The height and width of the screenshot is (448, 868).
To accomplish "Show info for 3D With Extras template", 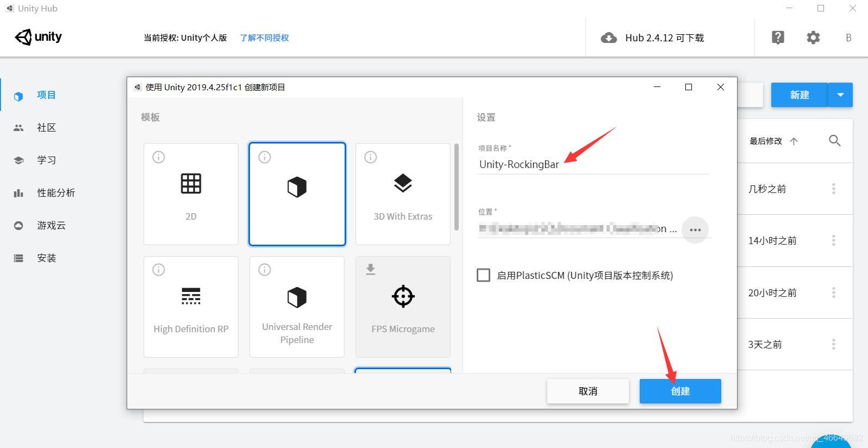I will point(371,157).
